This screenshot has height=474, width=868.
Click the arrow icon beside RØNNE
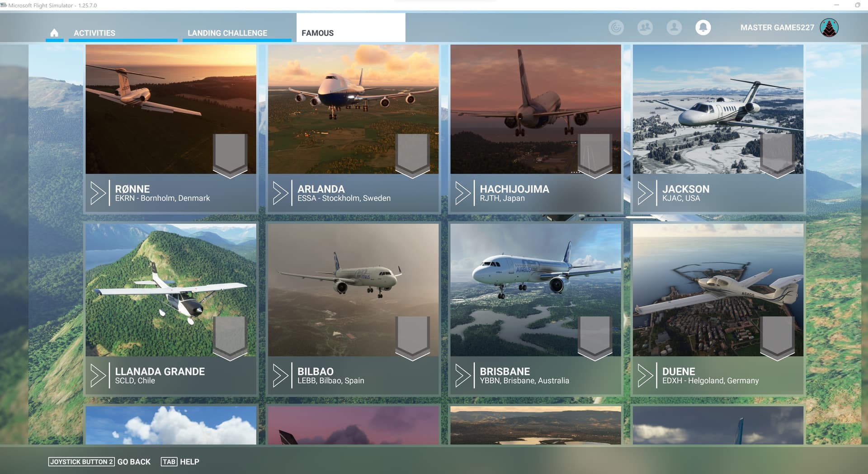coord(98,193)
